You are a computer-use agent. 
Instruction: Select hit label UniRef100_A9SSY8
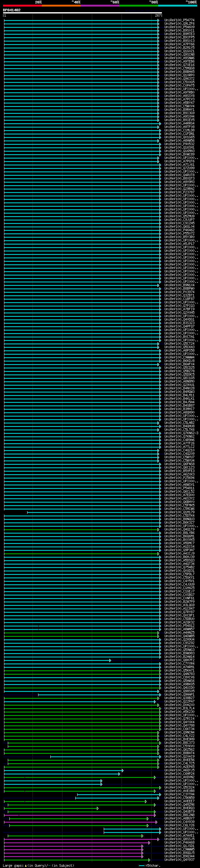pyautogui.click(x=179, y=96)
